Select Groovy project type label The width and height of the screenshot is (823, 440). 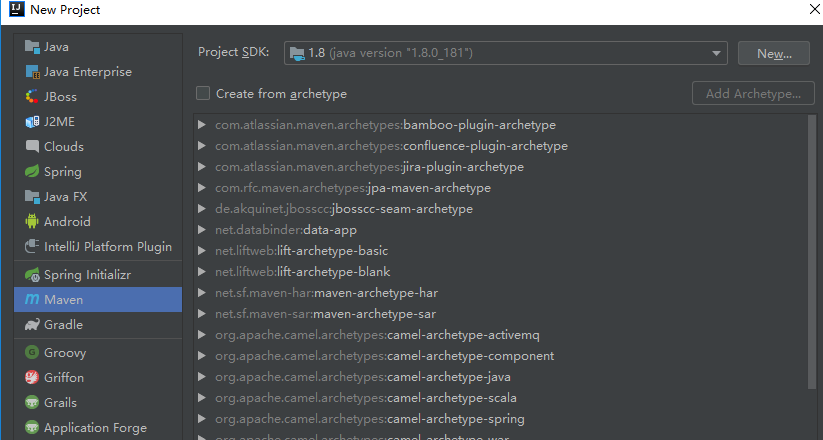pyautogui.click(x=65, y=353)
